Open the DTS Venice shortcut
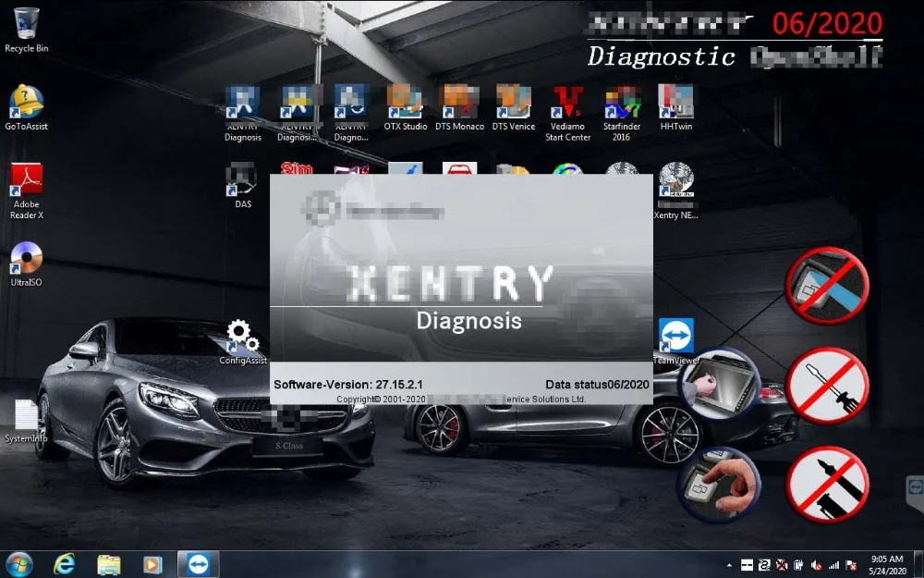 tap(514, 107)
